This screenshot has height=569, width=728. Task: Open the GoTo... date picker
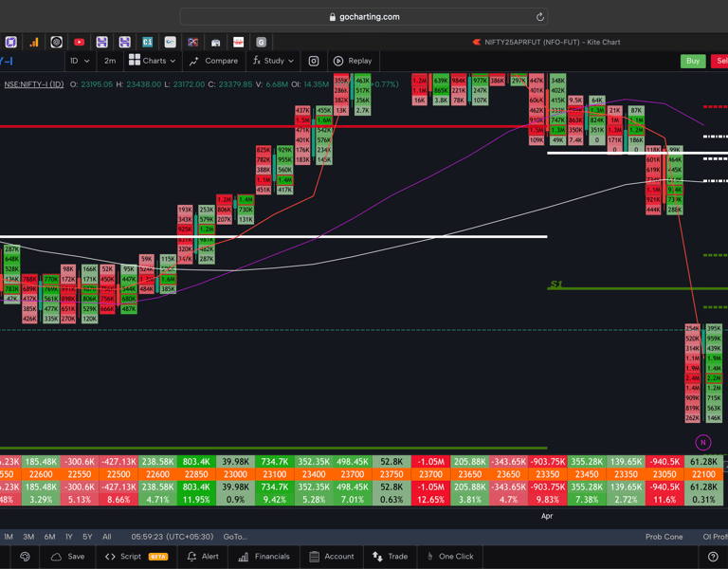(235, 537)
